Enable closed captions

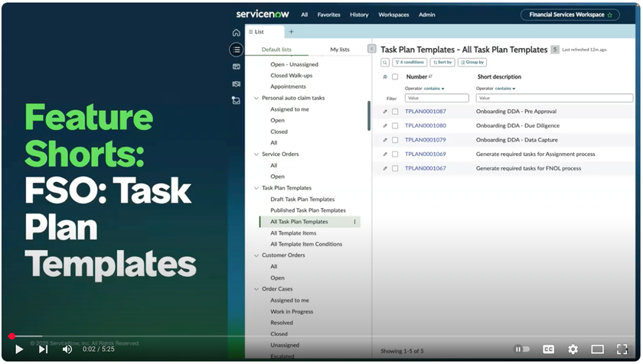tap(548, 349)
